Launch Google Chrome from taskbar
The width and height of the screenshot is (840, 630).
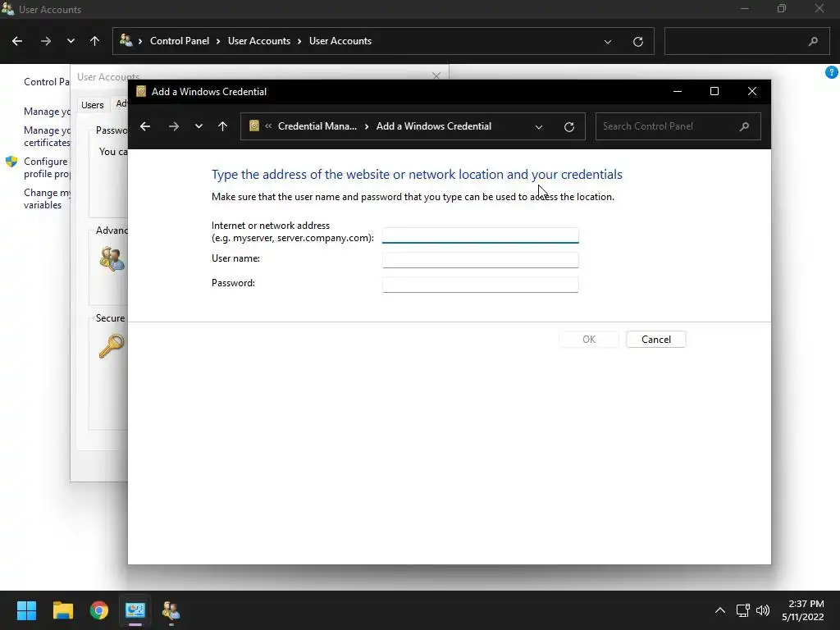pyautogui.click(x=99, y=610)
